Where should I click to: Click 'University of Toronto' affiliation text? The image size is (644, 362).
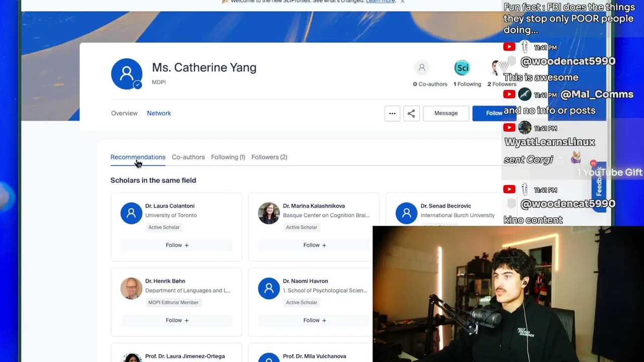[171, 215]
